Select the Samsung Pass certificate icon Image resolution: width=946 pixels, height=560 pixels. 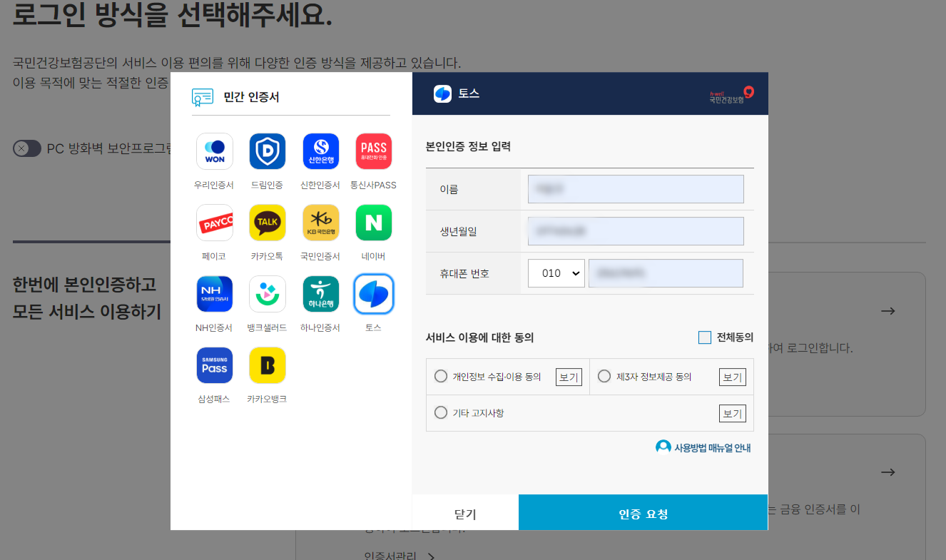point(214,365)
